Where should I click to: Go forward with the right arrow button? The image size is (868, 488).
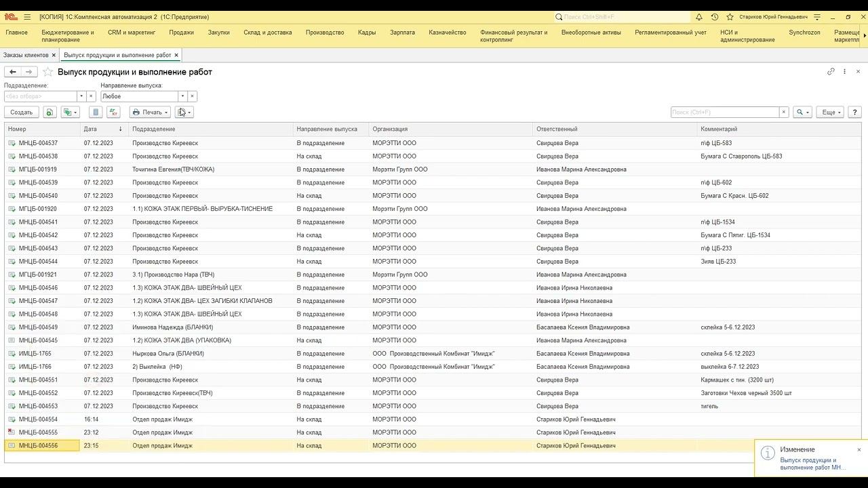28,72
